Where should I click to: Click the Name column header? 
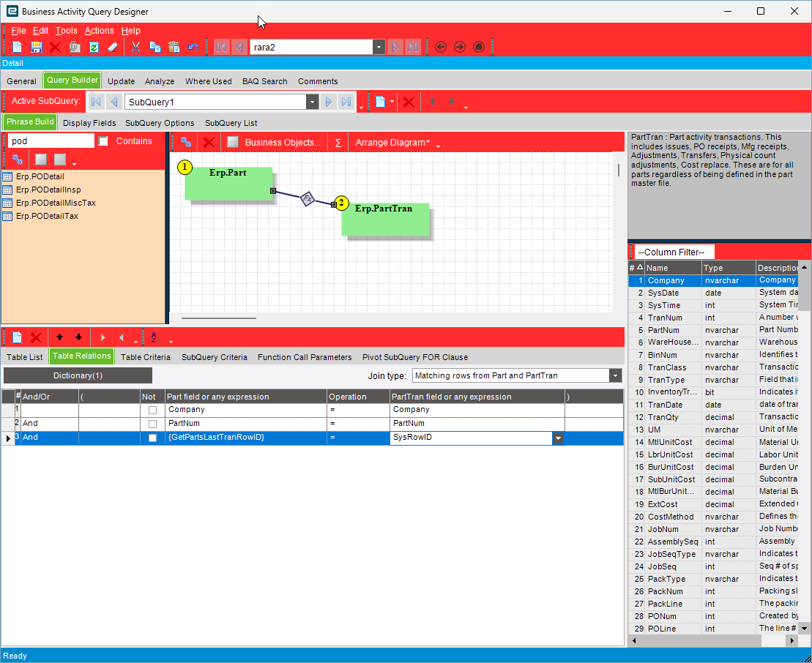(673, 268)
